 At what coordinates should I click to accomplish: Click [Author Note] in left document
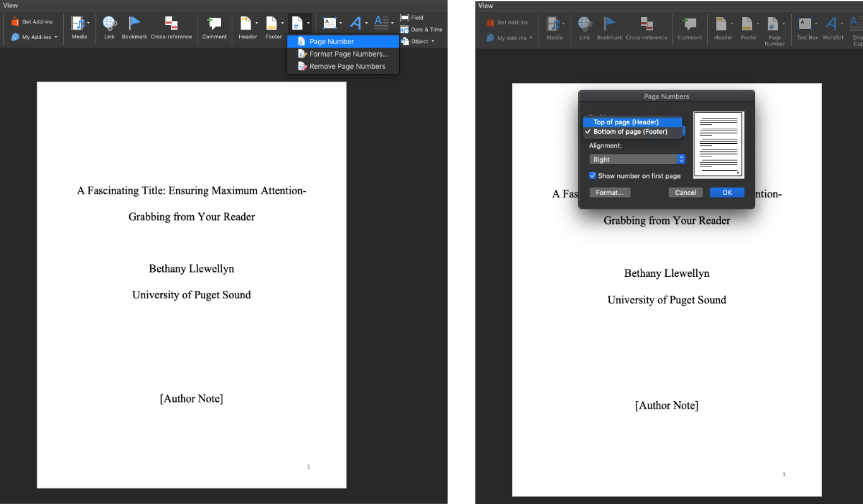(x=191, y=399)
